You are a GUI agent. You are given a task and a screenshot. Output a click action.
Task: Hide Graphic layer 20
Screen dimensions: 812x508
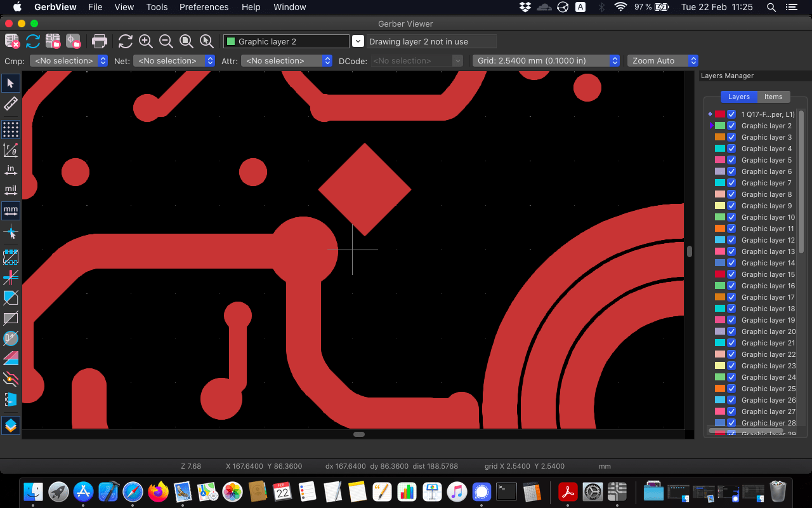[x=731, y=331]
